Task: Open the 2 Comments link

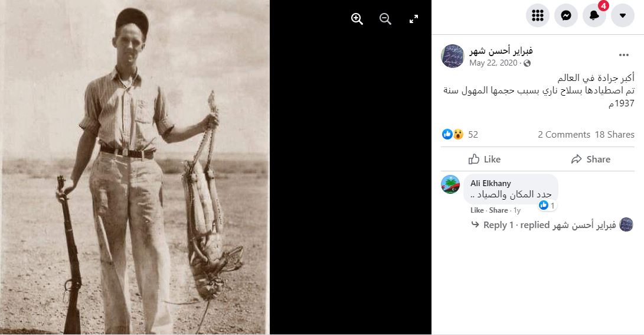Action: click(x=564, y=135)
